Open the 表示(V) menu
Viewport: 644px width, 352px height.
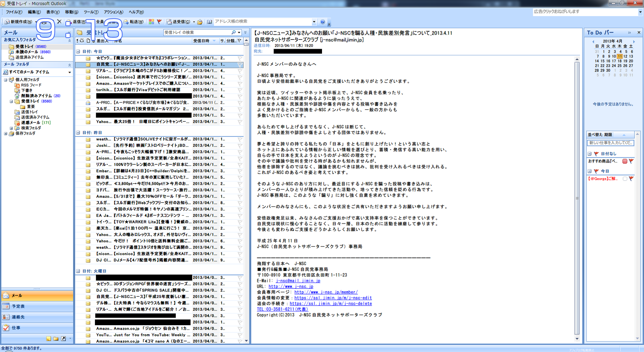click(53, 12)
